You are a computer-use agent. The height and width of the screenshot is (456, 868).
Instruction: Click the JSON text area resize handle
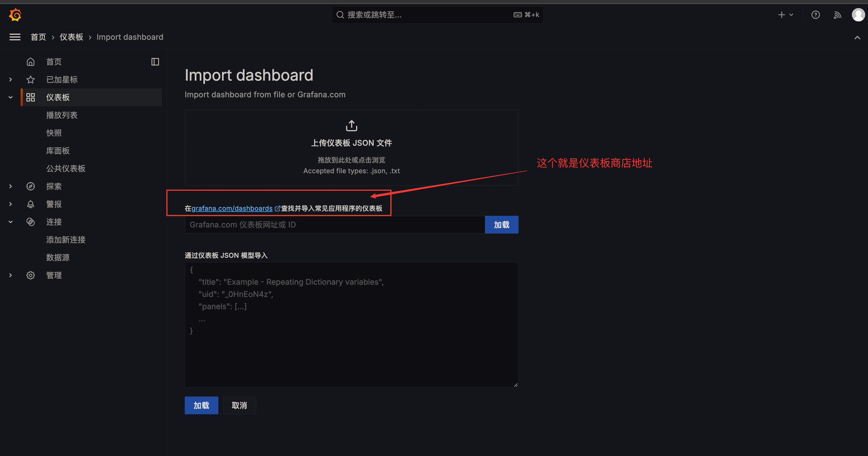516,385
